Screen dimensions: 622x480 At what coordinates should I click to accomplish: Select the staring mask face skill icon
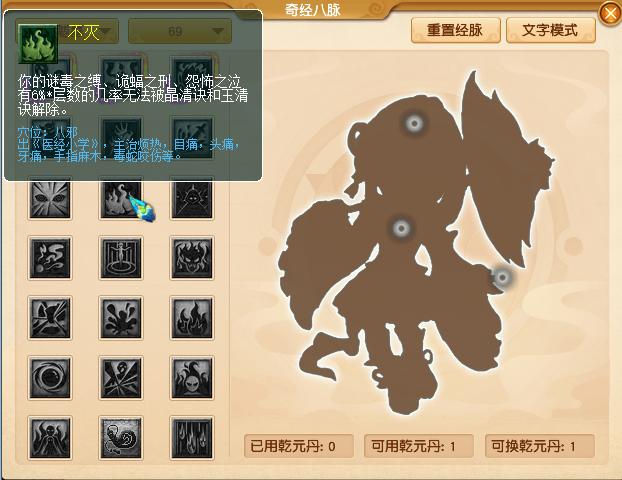pos(50,198)
